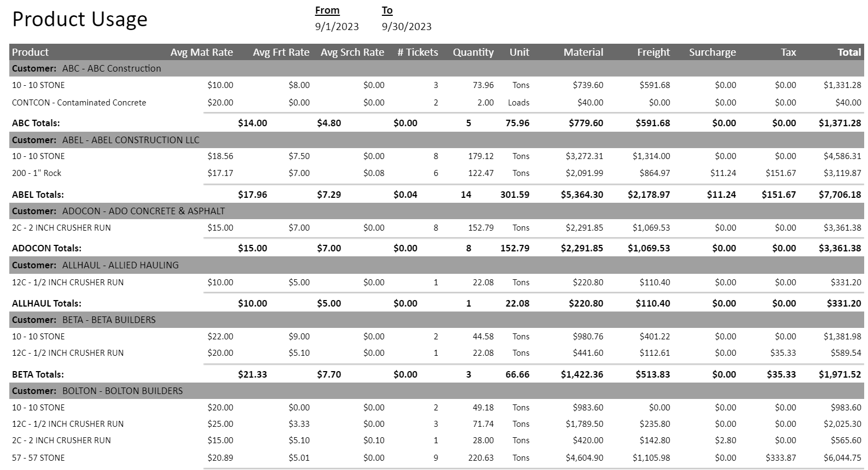Select the 9/1/2023 start date value
868x470 pixels.
pos(336,26)
